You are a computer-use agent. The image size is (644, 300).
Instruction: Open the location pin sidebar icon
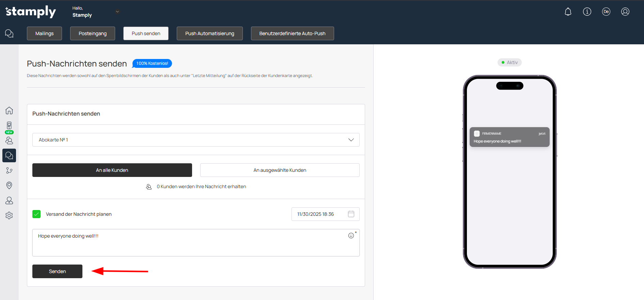tap(9, 185)
